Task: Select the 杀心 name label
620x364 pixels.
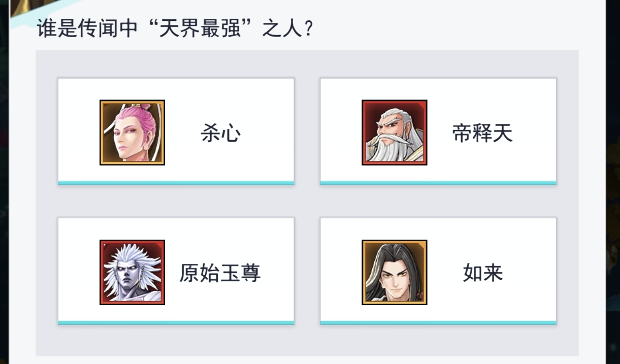Action: point(220,134)
